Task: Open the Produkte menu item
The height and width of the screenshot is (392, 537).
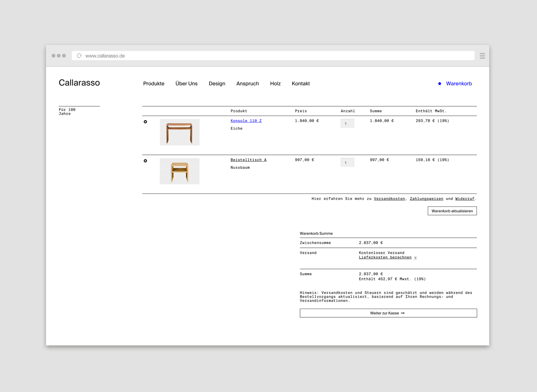Action: [154, 84]
